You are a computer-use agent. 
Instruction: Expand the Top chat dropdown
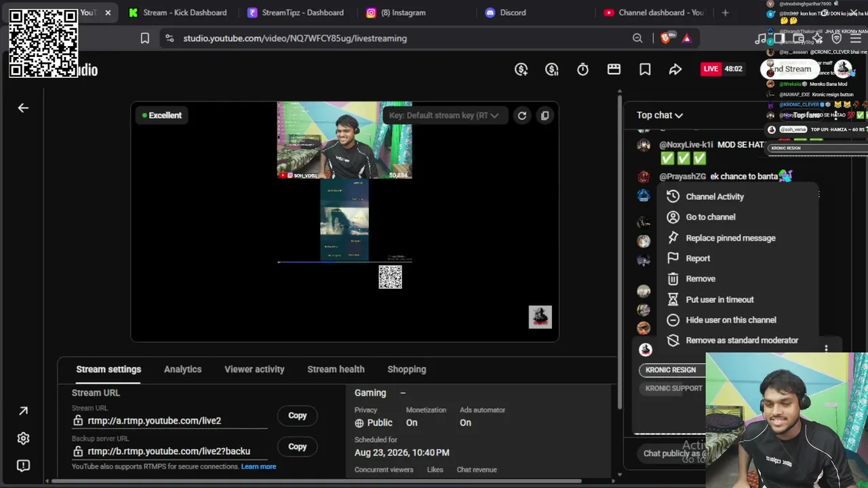tap(659, 115)
